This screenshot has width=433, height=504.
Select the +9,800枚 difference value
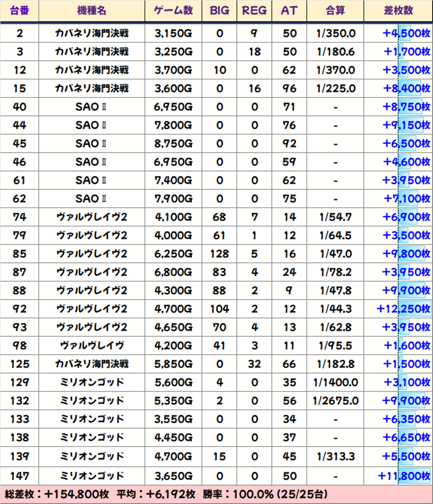click(x=406, y=254)
